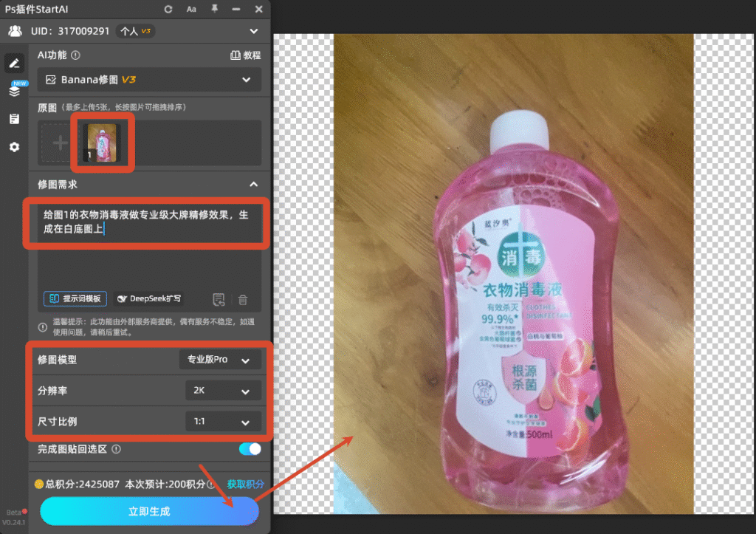The image size is (756, 534).
Task: Click the DeepSeek扩写 expand button
Action: click(x=149, y=298)
